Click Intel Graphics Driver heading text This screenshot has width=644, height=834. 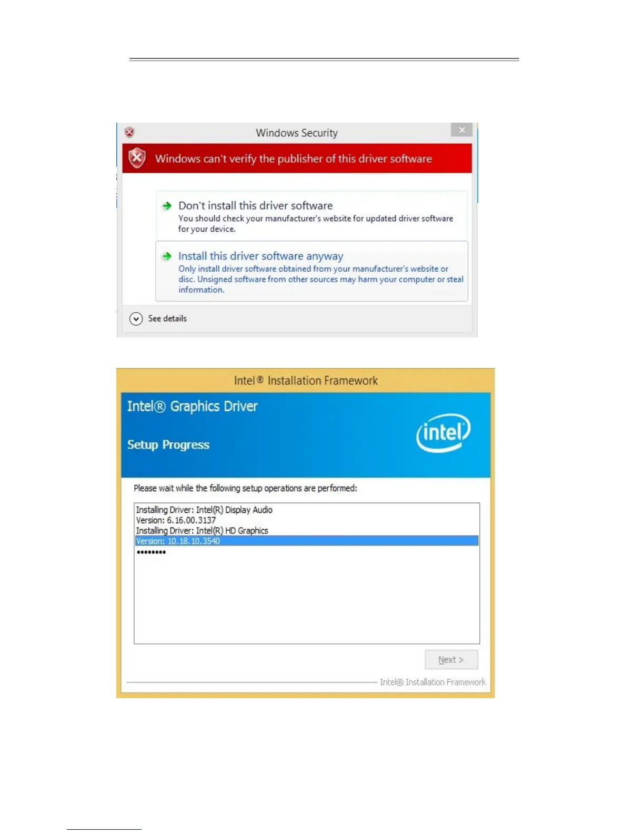point(193,406)
